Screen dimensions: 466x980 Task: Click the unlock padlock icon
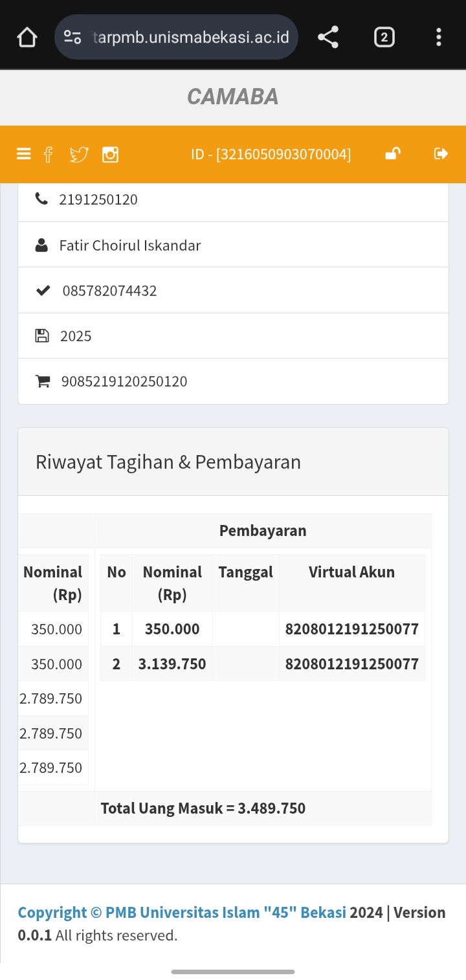392,153
